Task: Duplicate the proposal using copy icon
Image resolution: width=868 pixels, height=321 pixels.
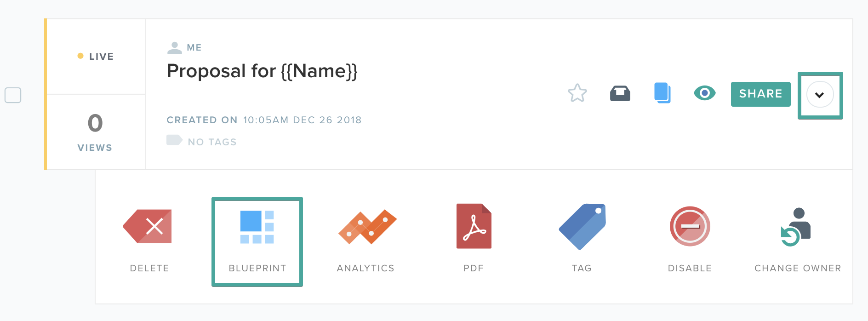Action: pos(662,93)
